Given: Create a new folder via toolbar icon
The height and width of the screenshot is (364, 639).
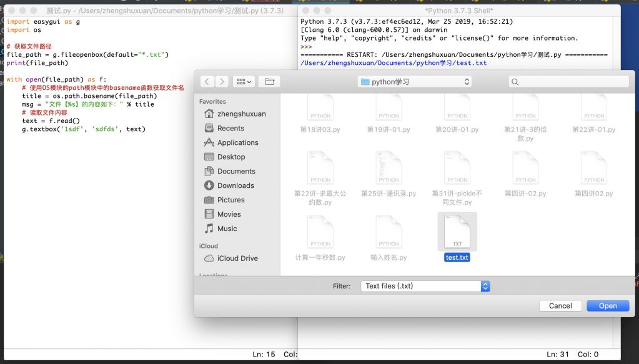Looking at the screenshot, I should click(x=269, y=82).
